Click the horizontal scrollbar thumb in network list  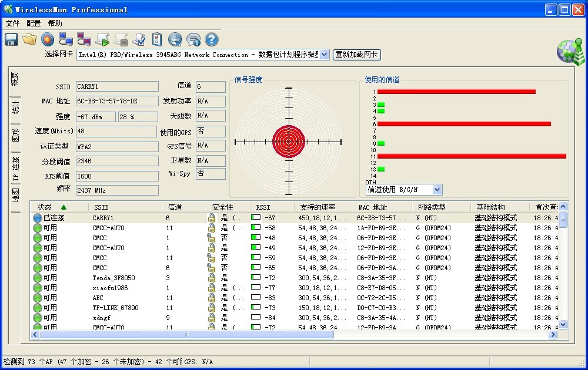[187, 335]
